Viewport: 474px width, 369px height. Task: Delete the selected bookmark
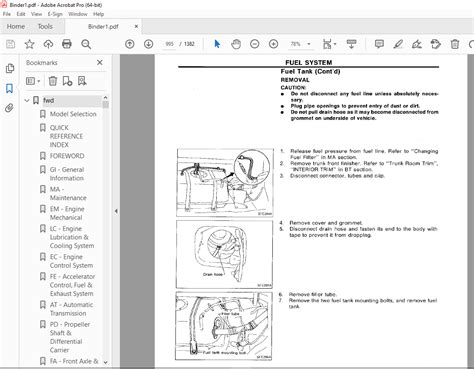[53, 81]
